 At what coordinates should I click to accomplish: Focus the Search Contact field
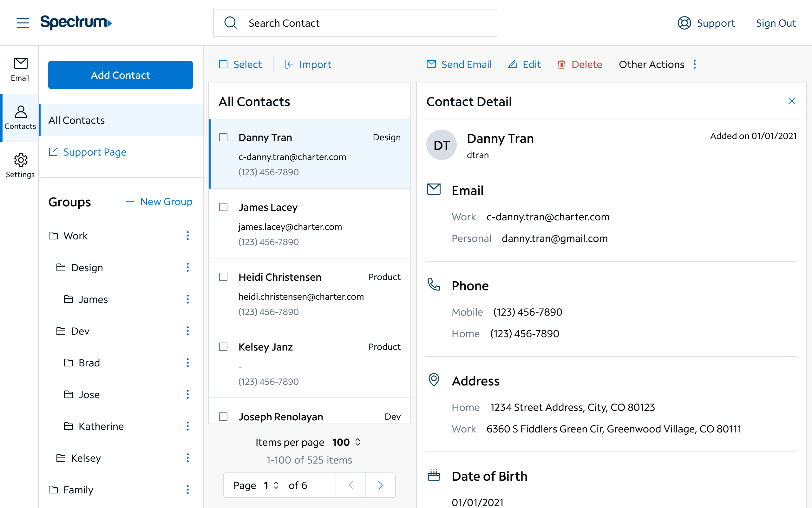pos(355,23)
